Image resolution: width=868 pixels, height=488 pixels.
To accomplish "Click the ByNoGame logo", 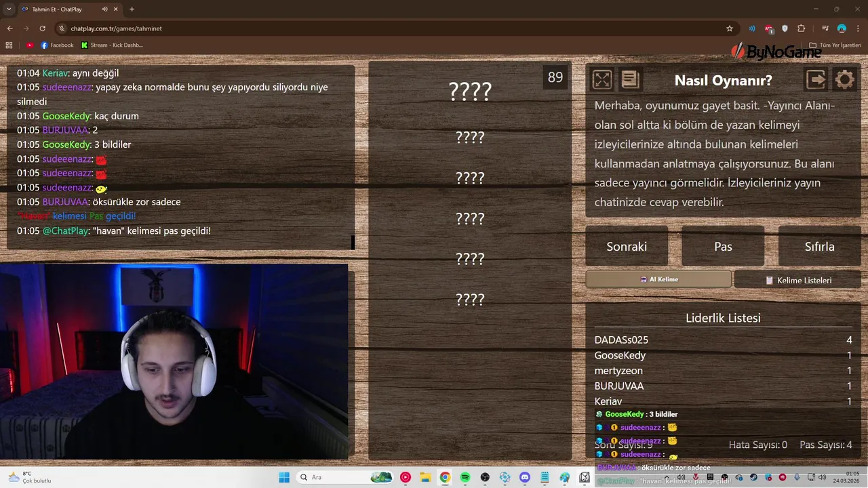I will point(775,52).
